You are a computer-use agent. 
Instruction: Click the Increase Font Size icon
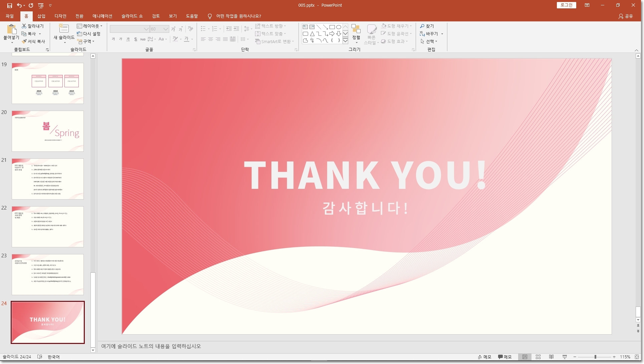click(173, 29)
